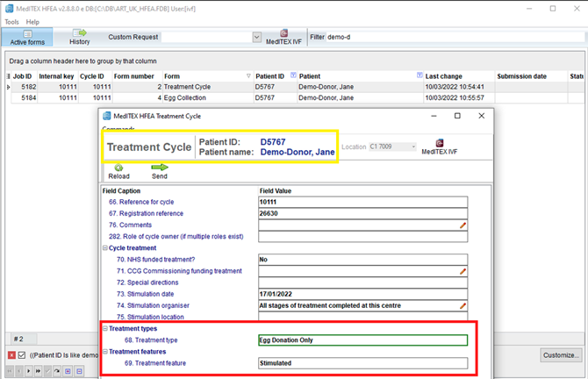The image size is (588, 379).
Task: Jump forward with the double-arrow navigator button
Action: tap(38, 371)
